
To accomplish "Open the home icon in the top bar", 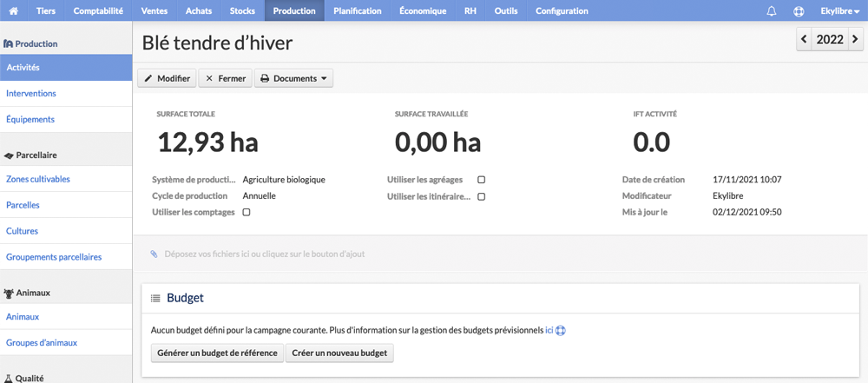I will pos(14,10).
